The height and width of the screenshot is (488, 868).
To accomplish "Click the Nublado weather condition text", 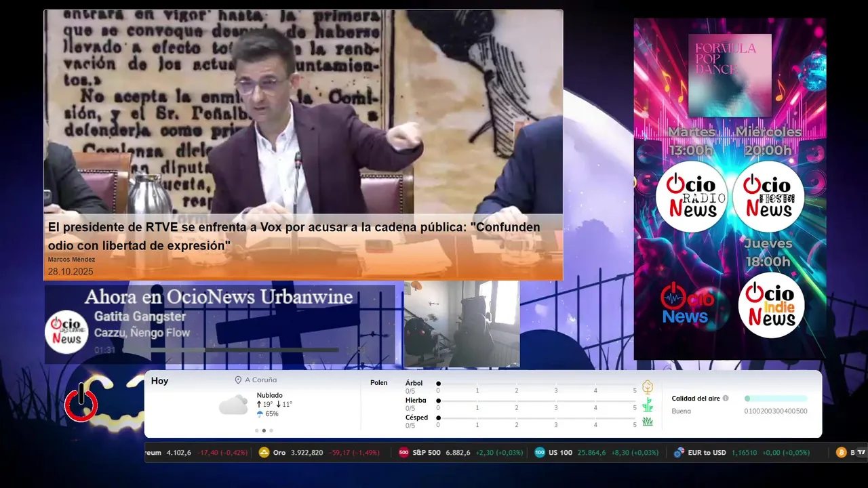I will [x=270, y=395].
